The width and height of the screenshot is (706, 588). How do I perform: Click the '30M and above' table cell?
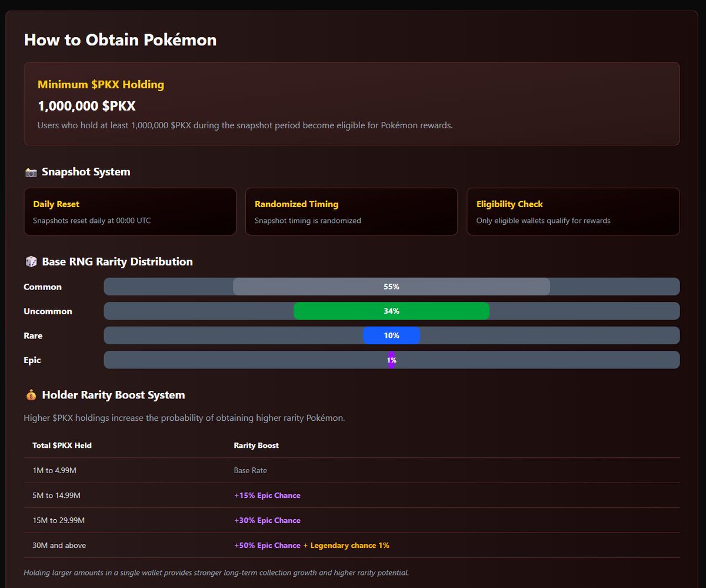point(59,545)
